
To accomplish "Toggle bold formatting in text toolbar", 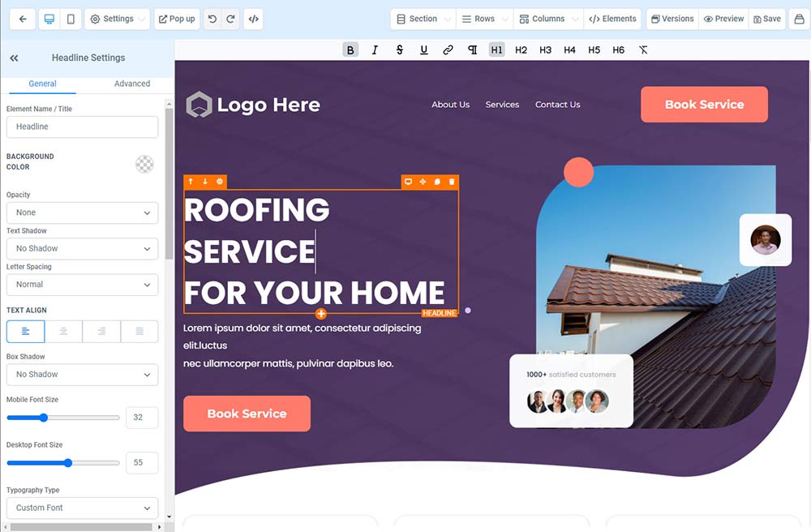I will 350,49.
